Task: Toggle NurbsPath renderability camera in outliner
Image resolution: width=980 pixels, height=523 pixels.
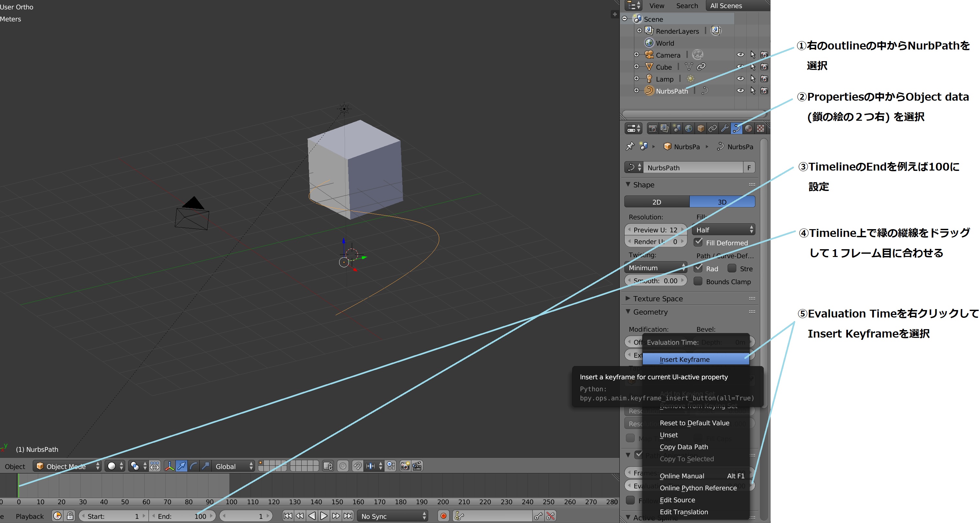Action: pos(764,91)
